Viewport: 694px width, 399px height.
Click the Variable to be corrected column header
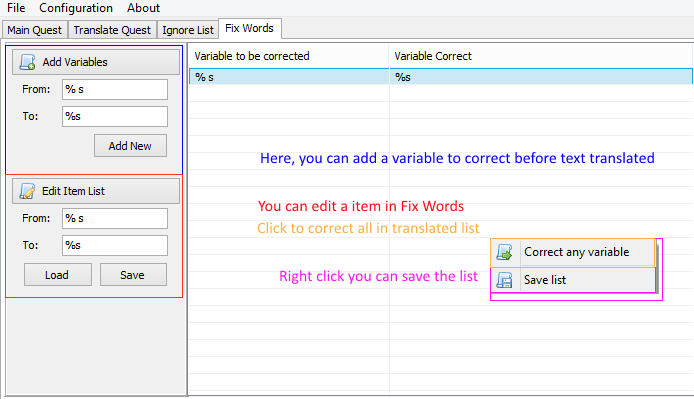(289, 56)
